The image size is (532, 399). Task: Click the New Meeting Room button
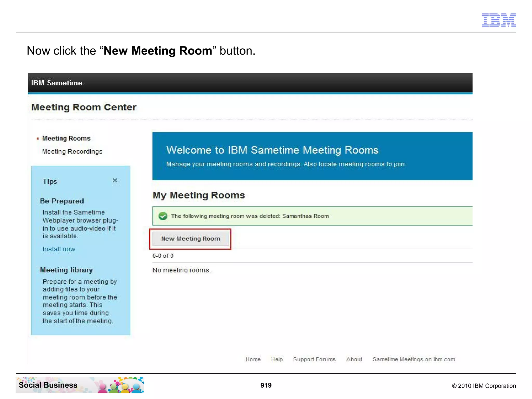coord(191,239)
